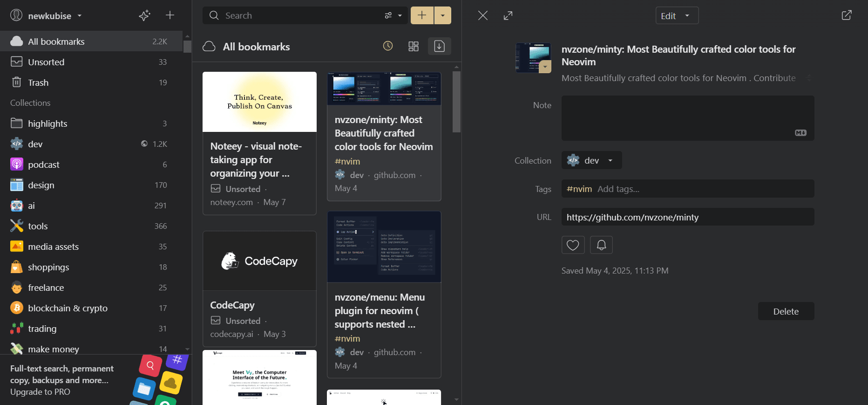Viewport: 868px width, 405px height.
Task: Click the export download icon
Action: pos(439,46)
